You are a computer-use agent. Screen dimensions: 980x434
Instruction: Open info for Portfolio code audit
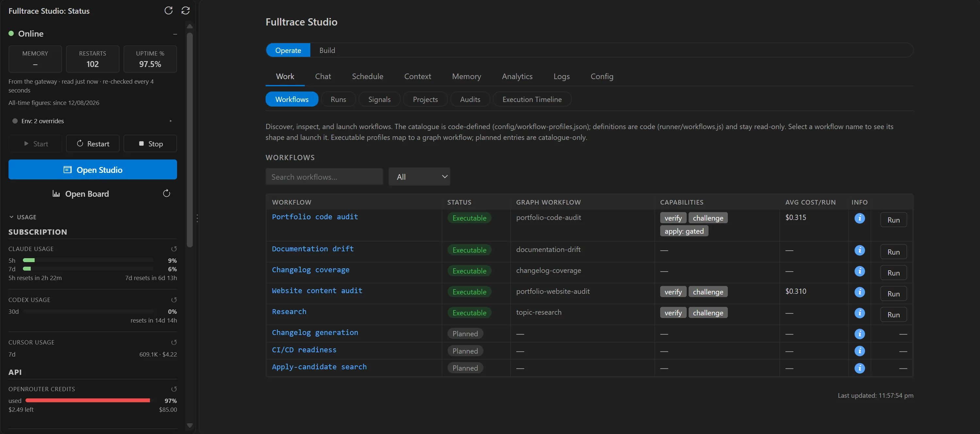coord(859,218)
